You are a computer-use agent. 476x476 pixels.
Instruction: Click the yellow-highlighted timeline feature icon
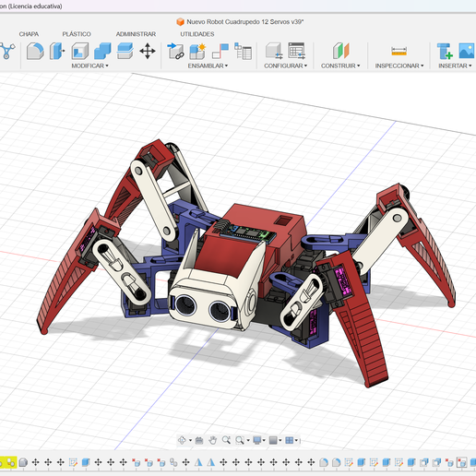(11, 462)
